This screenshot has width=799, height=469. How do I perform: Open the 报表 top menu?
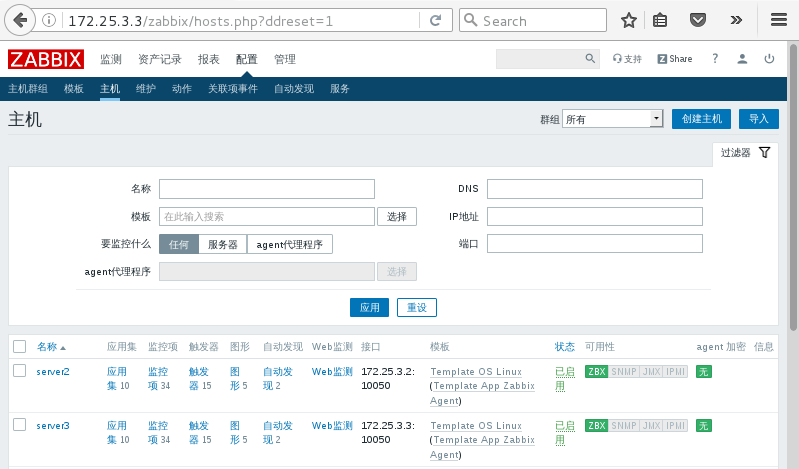[x=208, y=59]
